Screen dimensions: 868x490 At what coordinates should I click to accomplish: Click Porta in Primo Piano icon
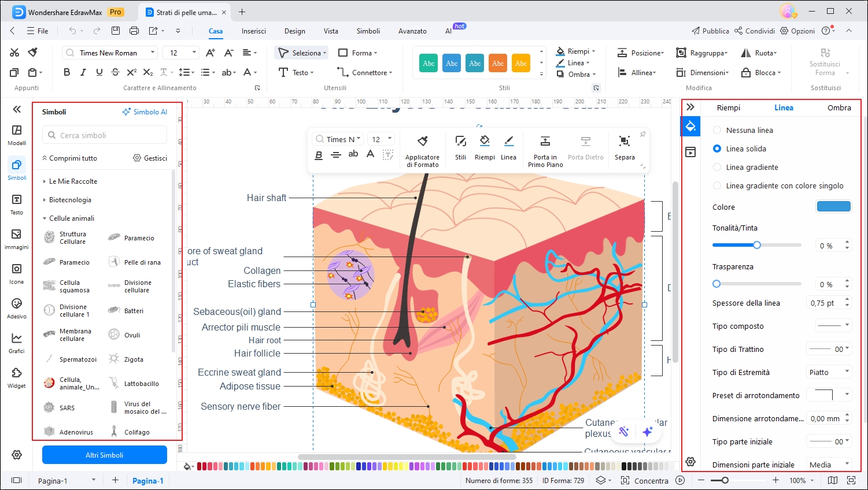coord(545,142)
